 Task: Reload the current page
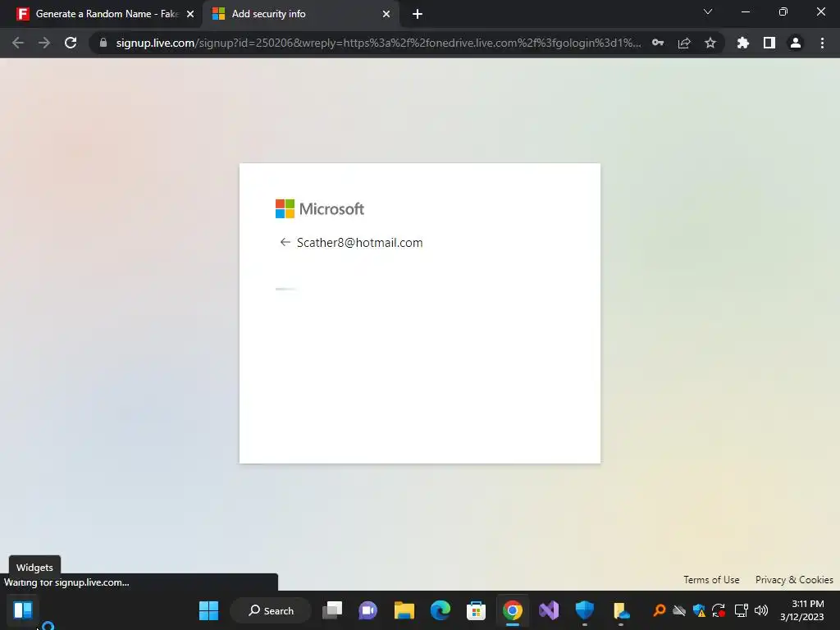point(71,43)
